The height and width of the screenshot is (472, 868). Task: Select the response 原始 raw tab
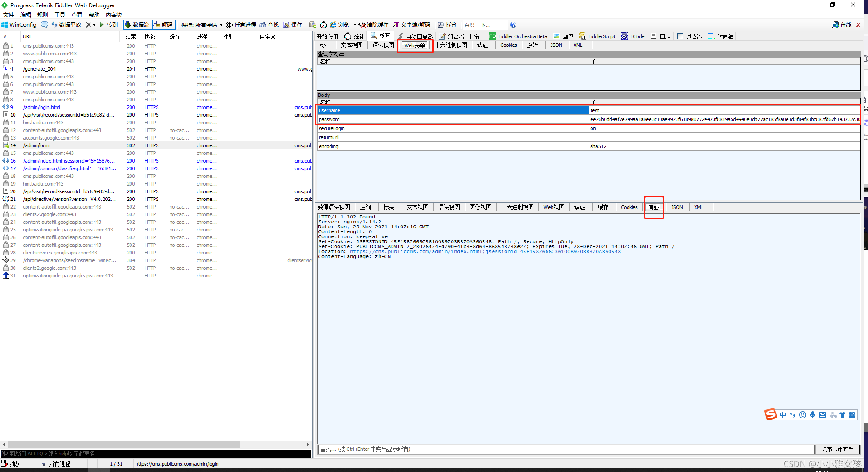coord(654,208)
